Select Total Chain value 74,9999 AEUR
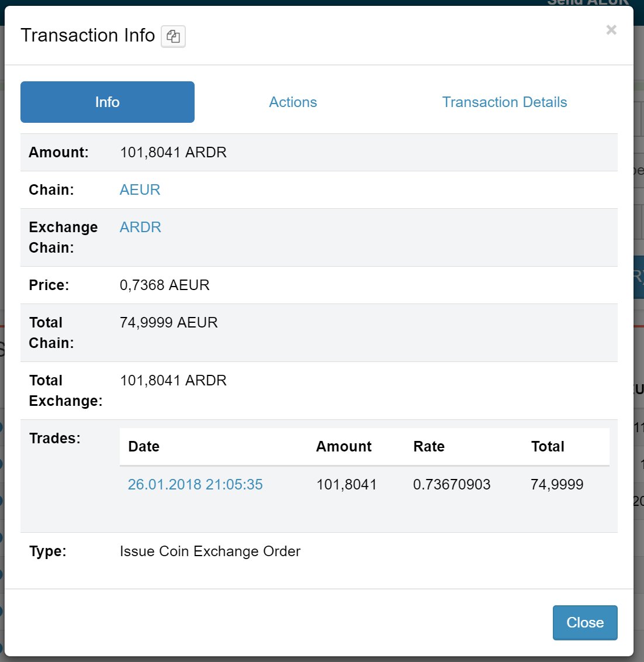This screenshot has width=644, height=662. pos(168,323)
